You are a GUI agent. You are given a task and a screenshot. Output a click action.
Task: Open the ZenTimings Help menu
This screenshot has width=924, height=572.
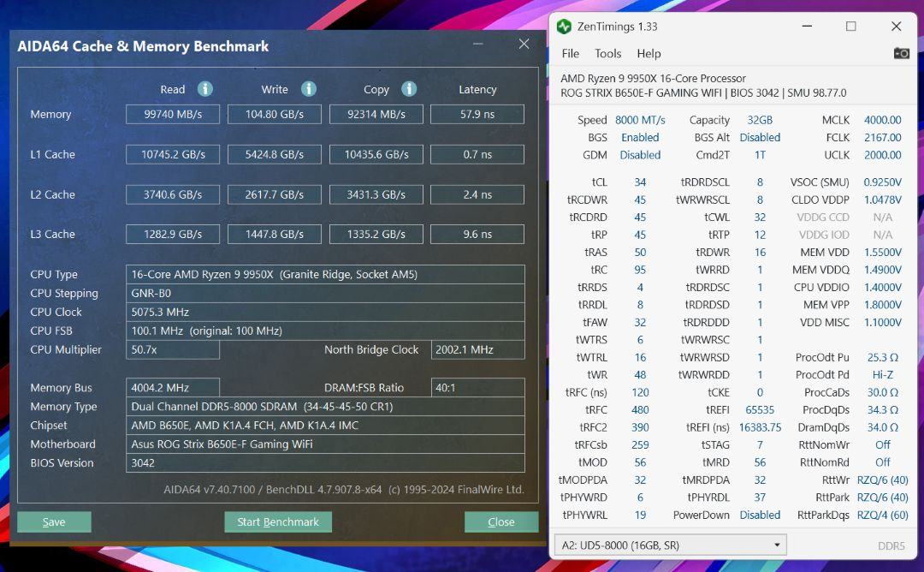(649, 54)
